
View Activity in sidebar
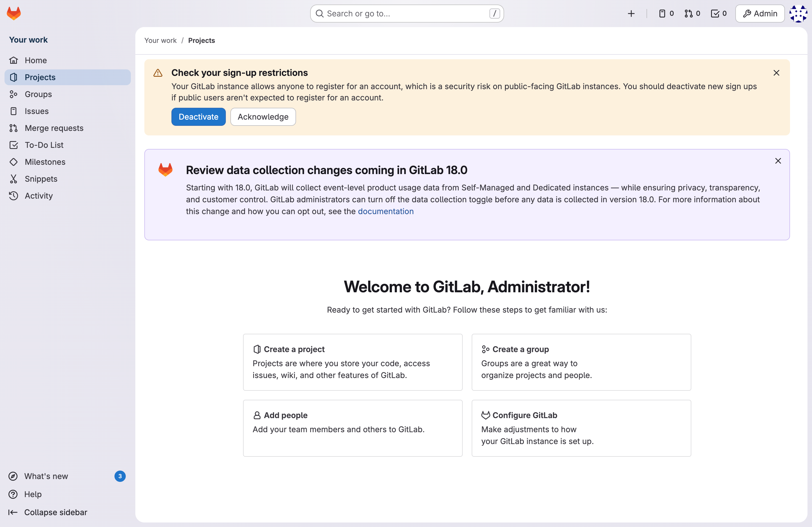point(39,196)
